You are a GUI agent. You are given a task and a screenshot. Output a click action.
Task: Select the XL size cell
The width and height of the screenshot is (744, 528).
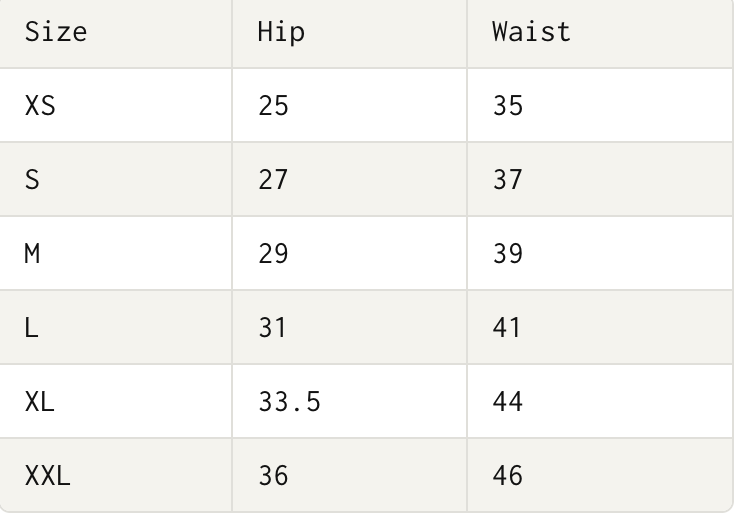click(x=40, y=401)
